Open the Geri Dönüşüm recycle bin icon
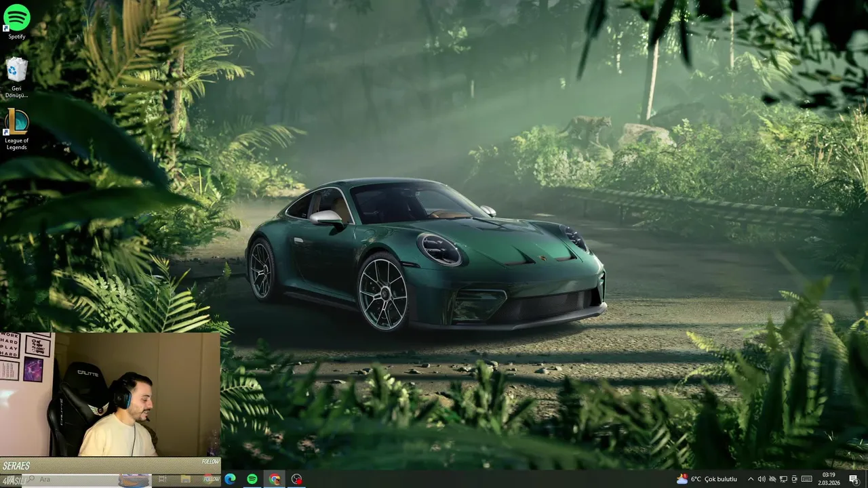 pyautogui.click(x=16, y=78)
